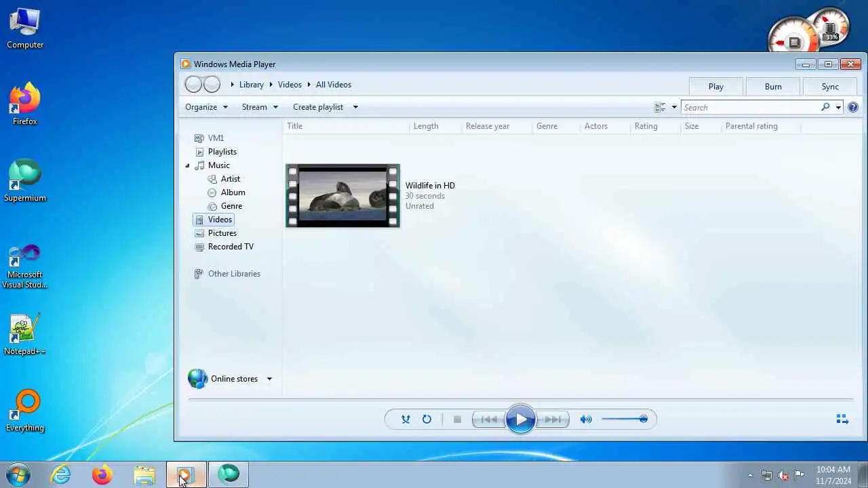This screenshot has width=868, height=488.
Task: Open the Computer desktop icon
Action: click(25, 27)
